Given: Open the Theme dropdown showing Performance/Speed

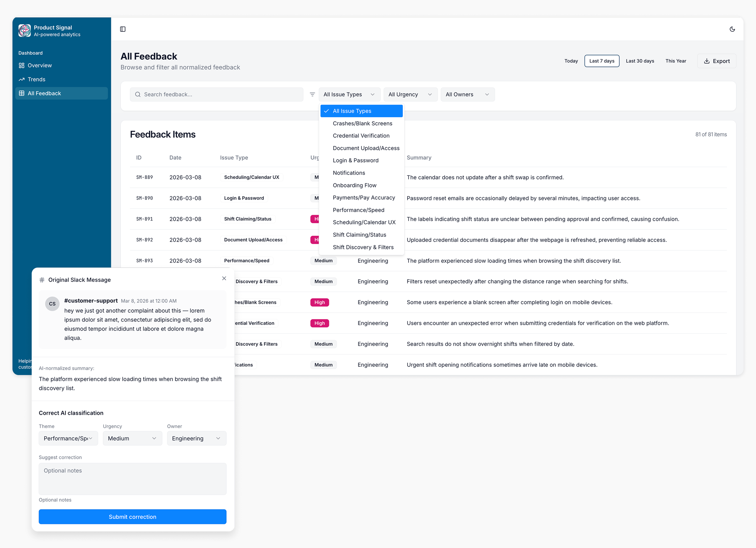Looking at the screenshot, I should click(68, 438).
